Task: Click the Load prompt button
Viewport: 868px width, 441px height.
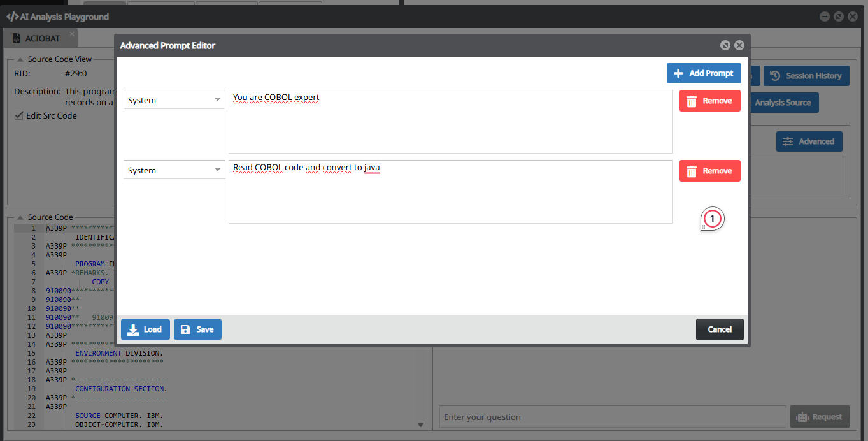Action: click(x=145, y=329)
